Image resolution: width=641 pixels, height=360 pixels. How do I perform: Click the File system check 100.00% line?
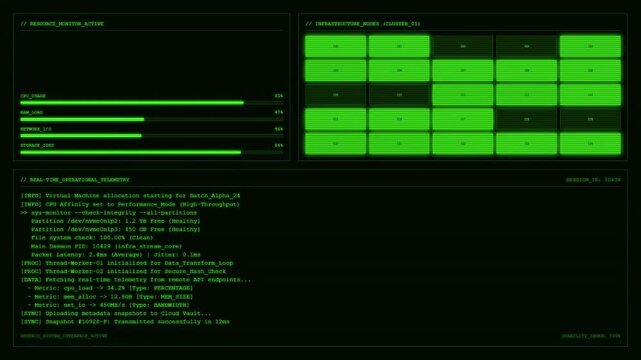[92, 238]
